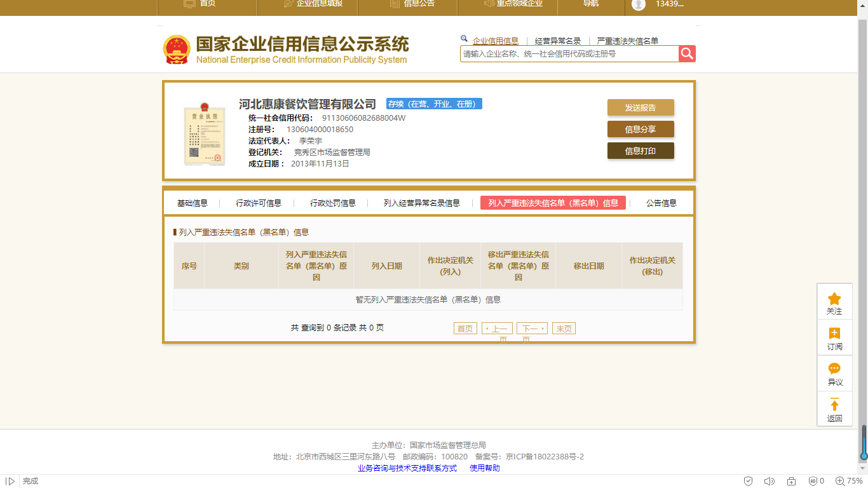The image size is (868, 488).
Task: Click the 关注 star icon
Action: tap(834, 299)
